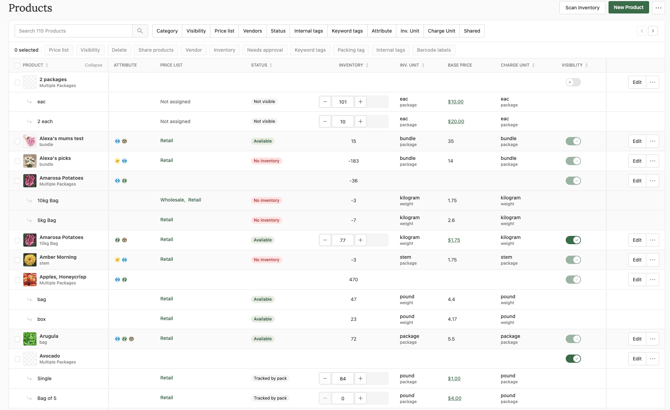Sort by the Status column header
670x410 pixels.
pyautogui.click(x=260, y=65)
